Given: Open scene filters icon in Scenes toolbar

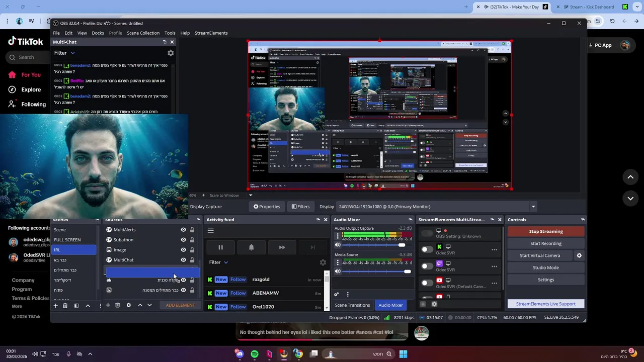Looking at the screenshot, I should point(76,305).
